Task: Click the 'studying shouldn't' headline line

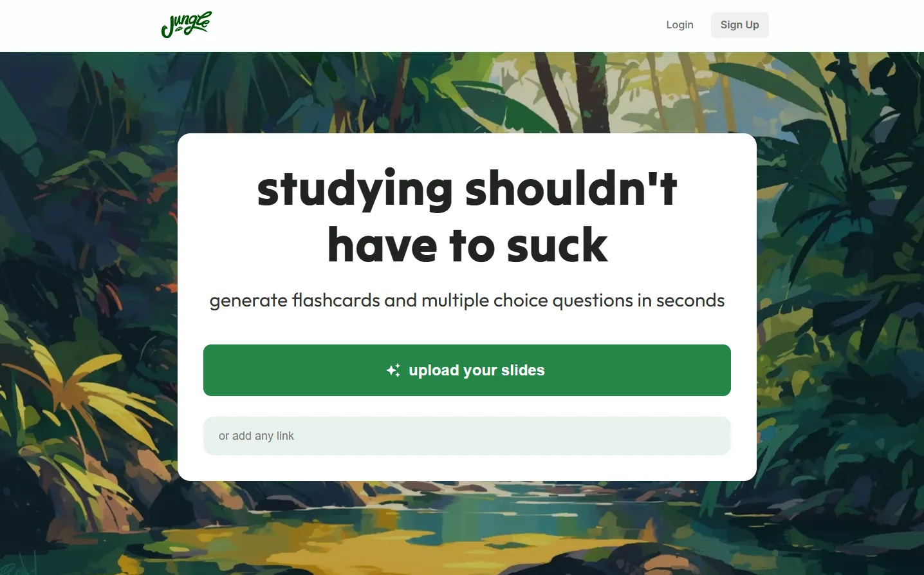Action: click(x=467, y=188)
